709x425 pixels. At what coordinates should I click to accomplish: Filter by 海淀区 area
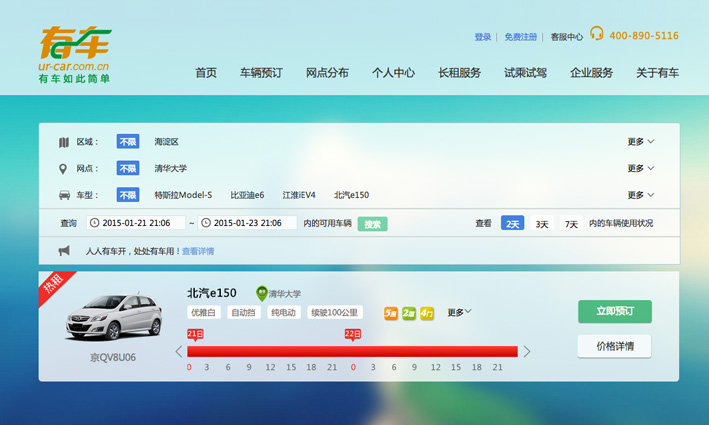coord(166,142)
